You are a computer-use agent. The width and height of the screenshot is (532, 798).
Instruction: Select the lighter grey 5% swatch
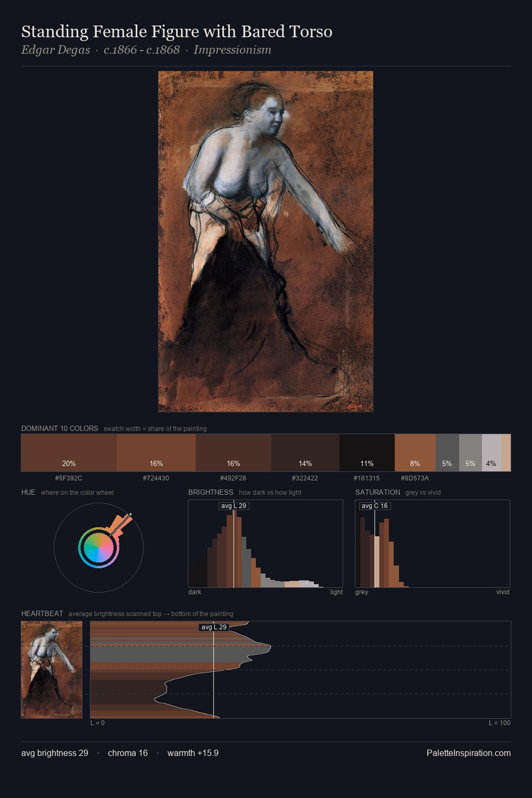click(x=470, y=453)
